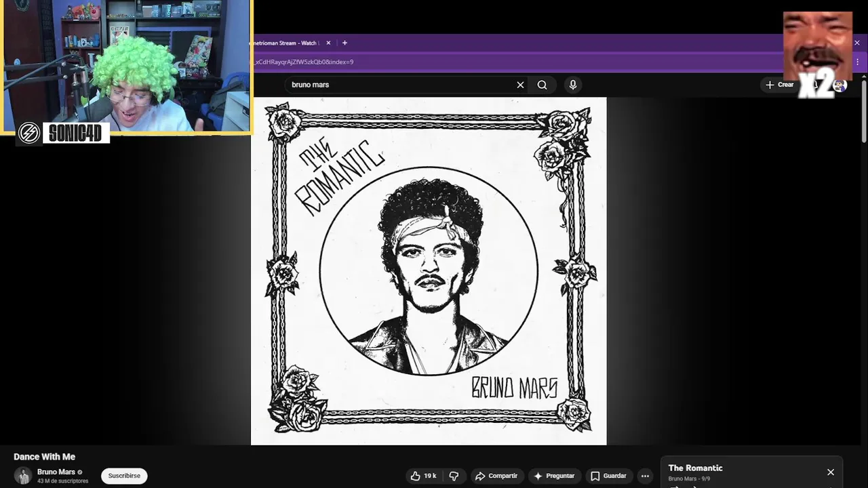
Task: Open more actions ellipsis menu
Action: click(x=645, y=476)
